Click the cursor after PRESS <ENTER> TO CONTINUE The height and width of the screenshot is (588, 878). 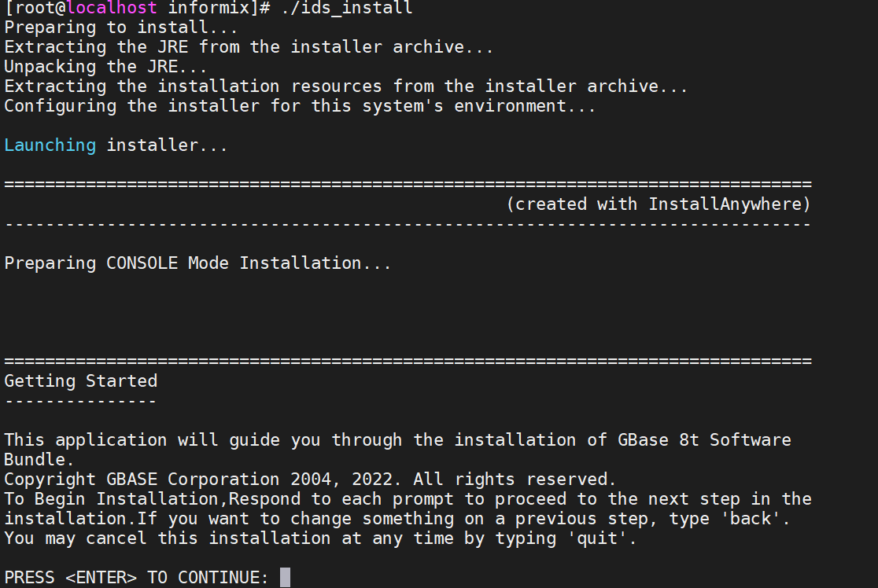pos(285,577)
